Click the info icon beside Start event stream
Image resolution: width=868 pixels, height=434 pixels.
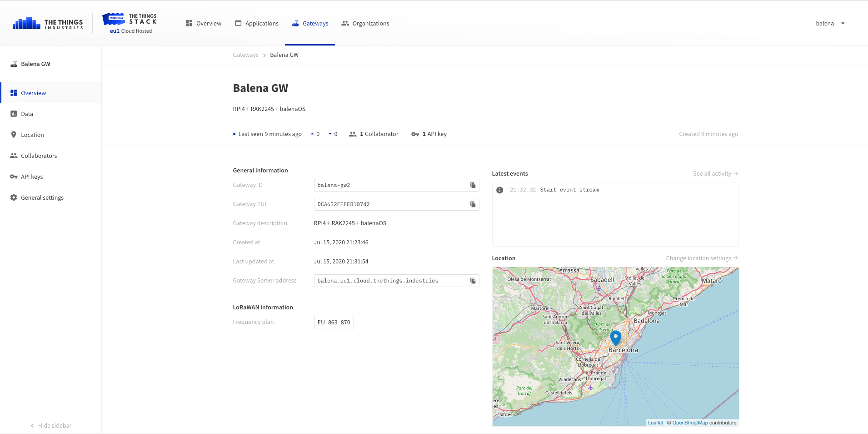pyautogui.click(x=499, y=190)
